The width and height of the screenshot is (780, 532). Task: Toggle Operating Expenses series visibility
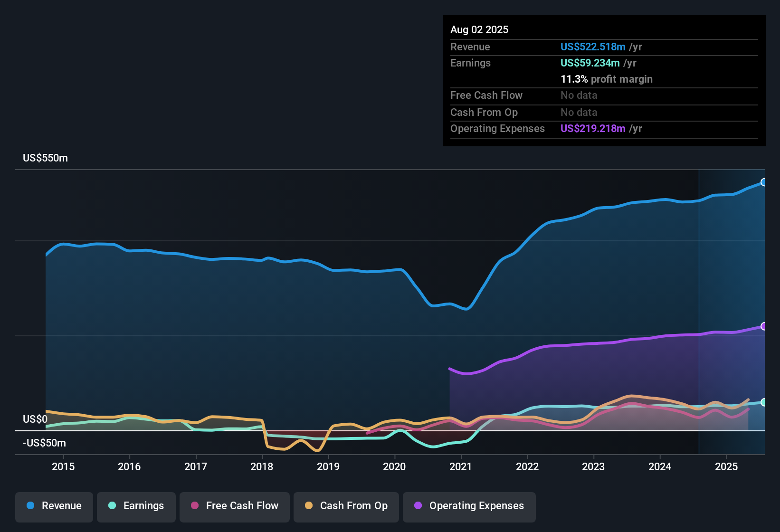tap(469, 506)
